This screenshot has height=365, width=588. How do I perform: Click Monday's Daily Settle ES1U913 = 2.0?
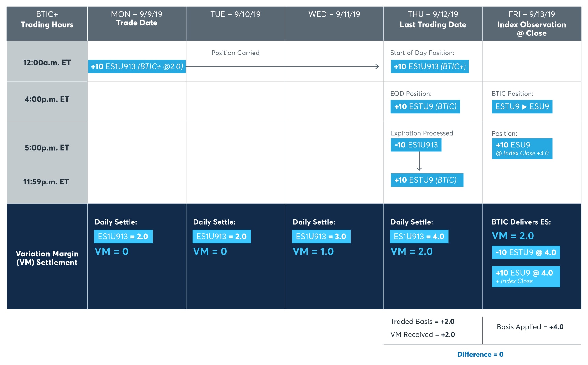pyautogui.click(x=123, y=237)
